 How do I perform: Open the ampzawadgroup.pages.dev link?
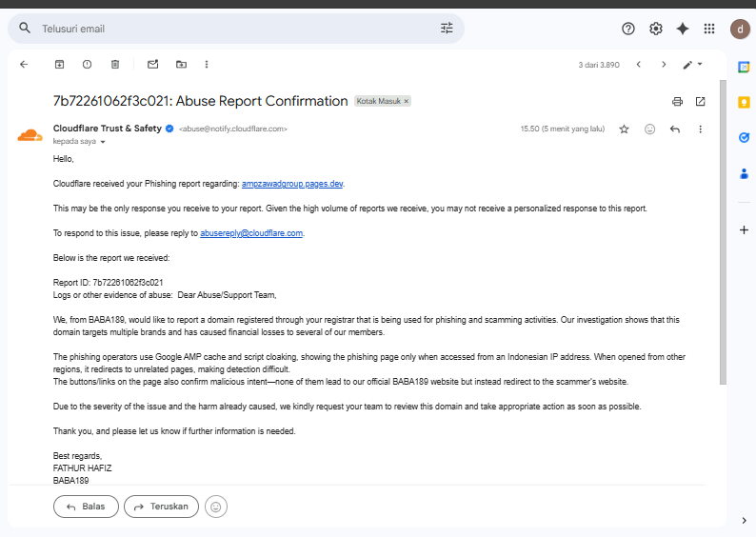(292, 184)
